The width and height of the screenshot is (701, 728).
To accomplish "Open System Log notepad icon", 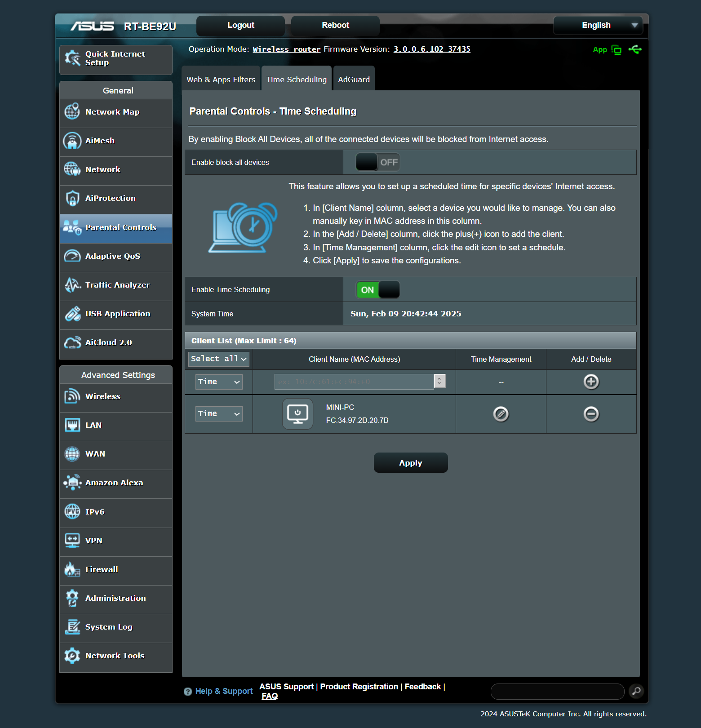I will point(72,627).
